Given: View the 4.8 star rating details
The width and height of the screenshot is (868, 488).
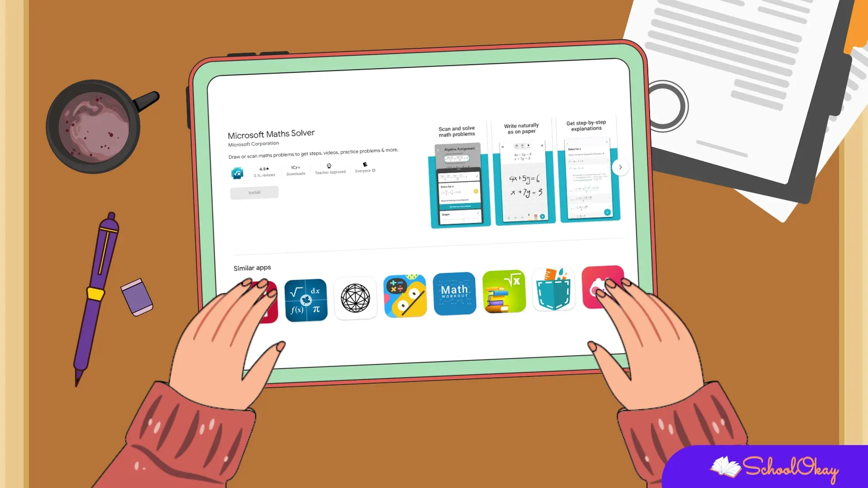Looking at the screenshot, I should (264, 169).
